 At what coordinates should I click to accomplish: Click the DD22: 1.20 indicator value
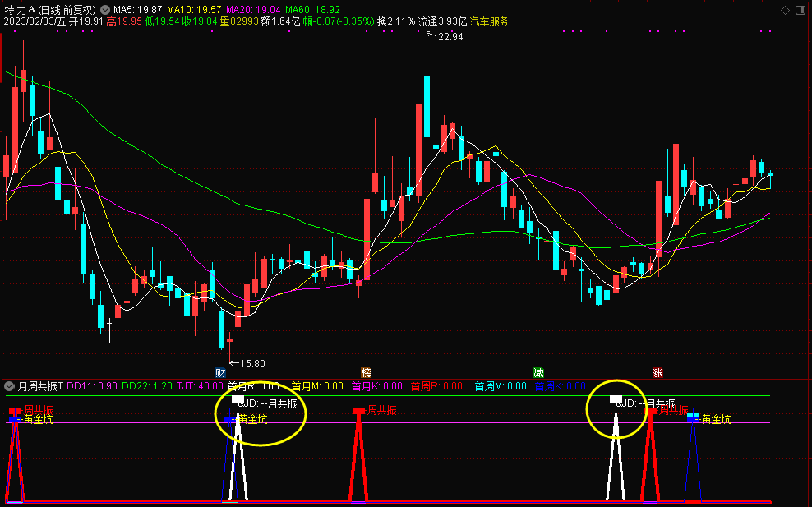coord(147,386)
